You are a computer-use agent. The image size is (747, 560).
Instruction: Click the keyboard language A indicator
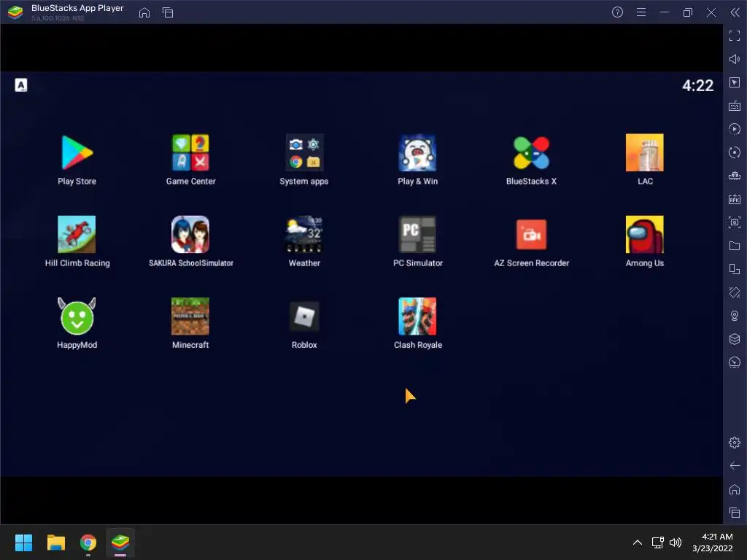coord(21,85)
